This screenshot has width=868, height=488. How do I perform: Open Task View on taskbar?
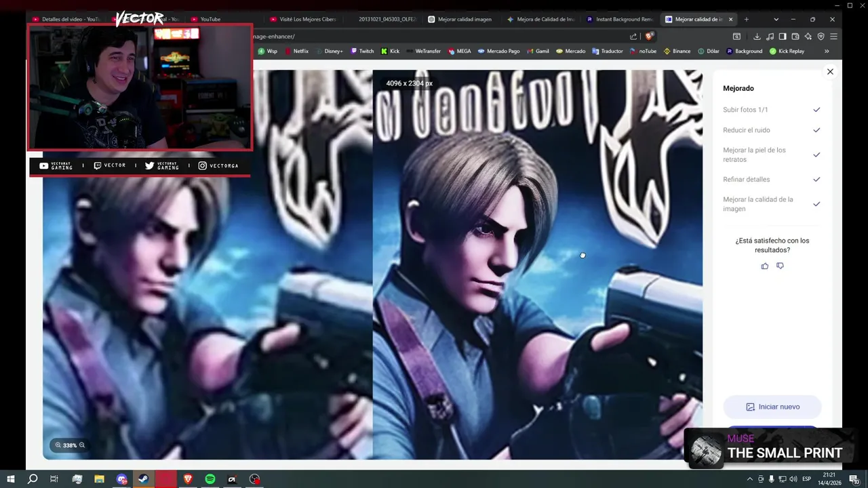(x=54, y=479)
